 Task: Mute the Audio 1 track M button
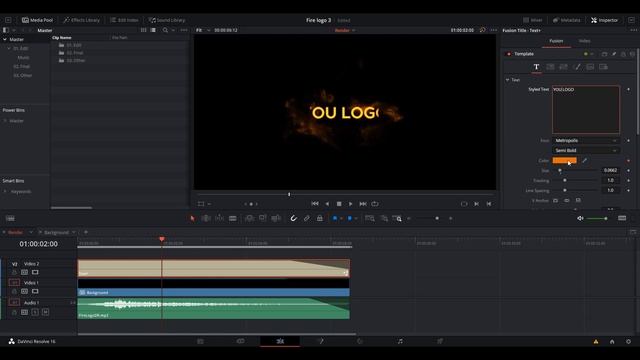pos(45,312)
